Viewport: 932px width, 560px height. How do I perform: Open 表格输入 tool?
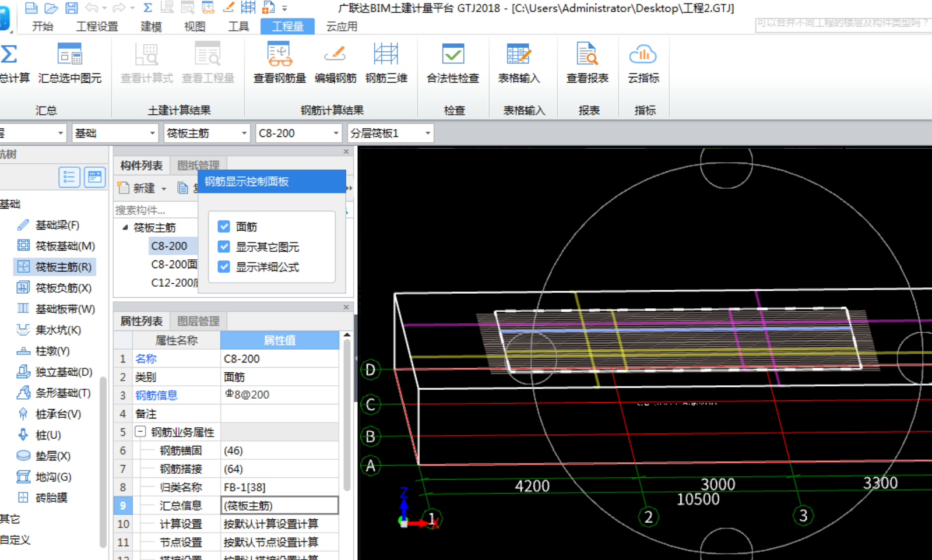click(519, 63)
